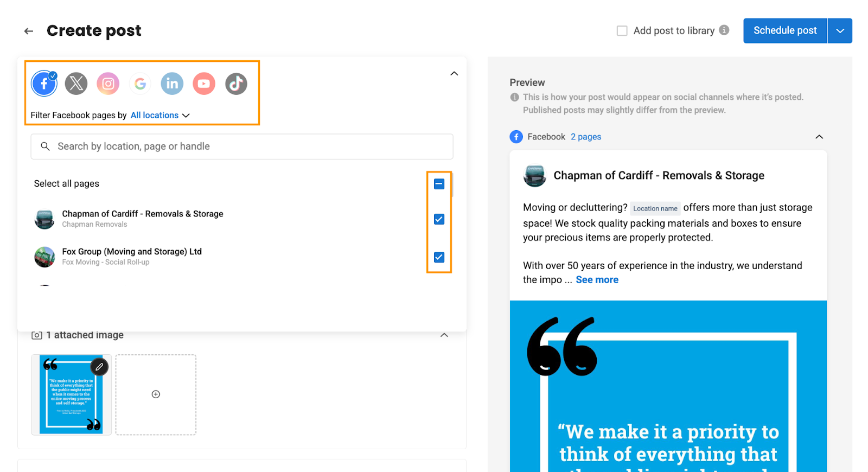Viewport: 868px width, 472px height.
Task: Select the Facebook channel icon
Action: click(44, 84)
